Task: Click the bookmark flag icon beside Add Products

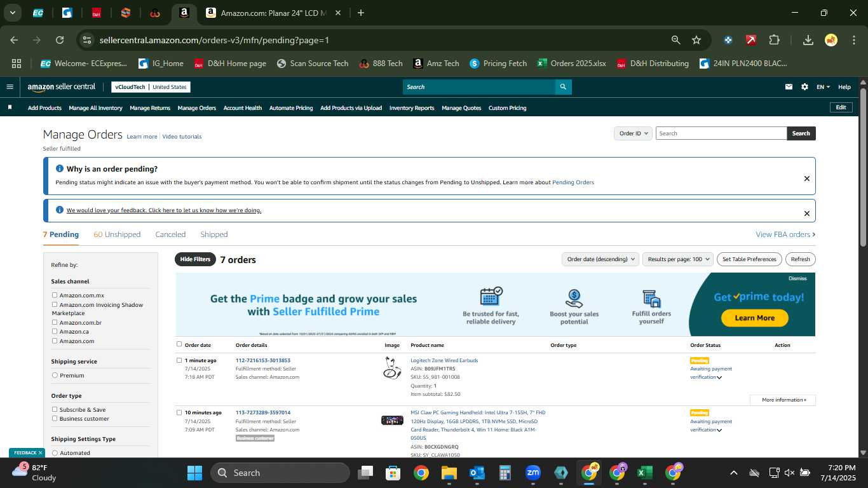Action: tap(10, 107)
